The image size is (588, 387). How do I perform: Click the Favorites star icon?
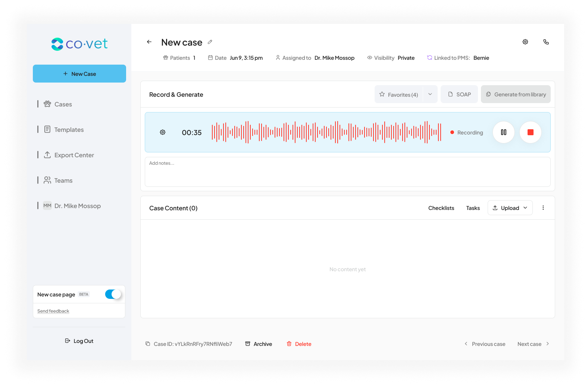[x=382, y=95]
